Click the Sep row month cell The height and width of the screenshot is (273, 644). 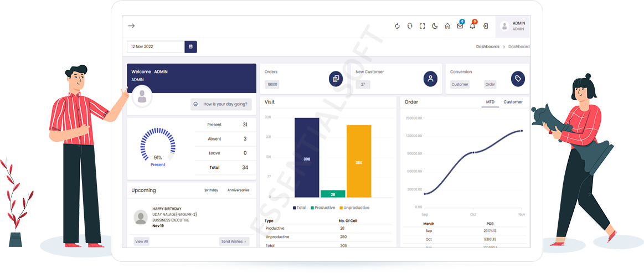(429, 231)
